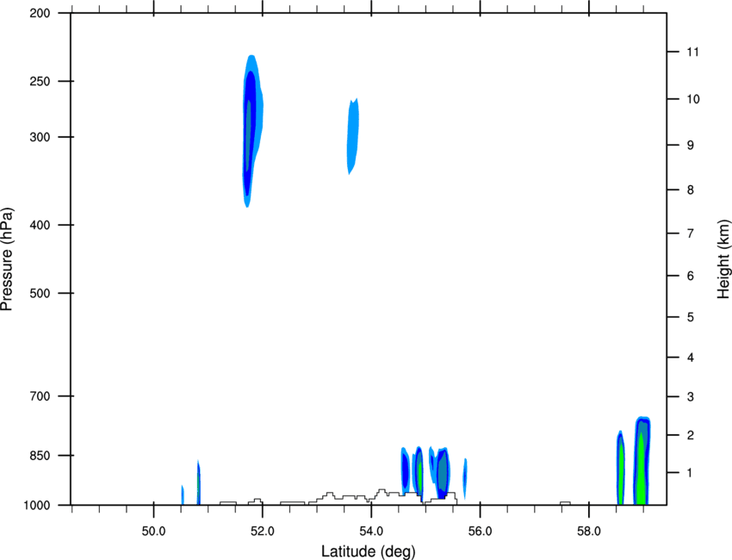
Task: Click the thin blue streak near 55.7 latitude
Action: coord(465,478)
